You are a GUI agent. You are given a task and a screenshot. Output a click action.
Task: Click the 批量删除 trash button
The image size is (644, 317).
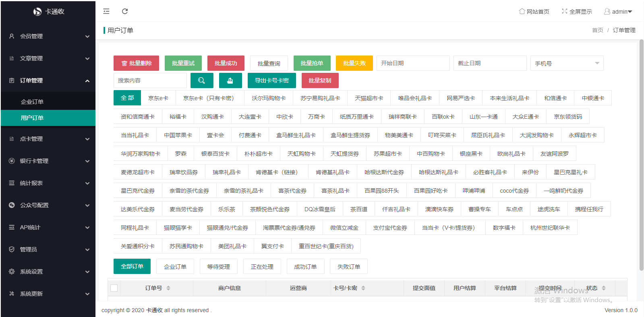(x=136, y=63)
